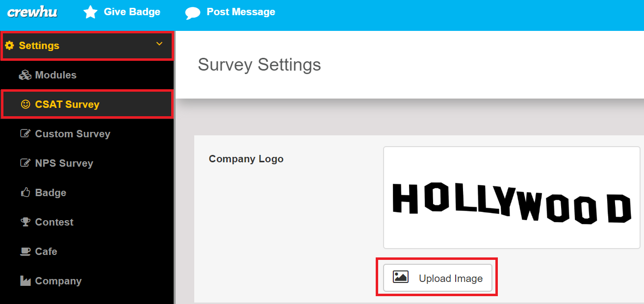
Task: Click the Upload Image button
Action: pos(438,278)
